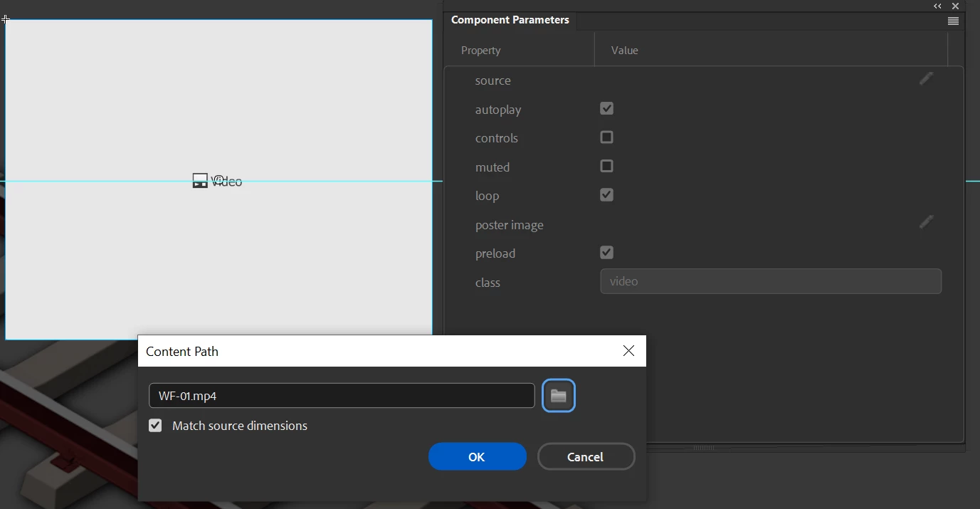Open Component Parameters panel menu icon
This screenshot has height=509, width=980.
pyautogui.click(x=953, y=21)
